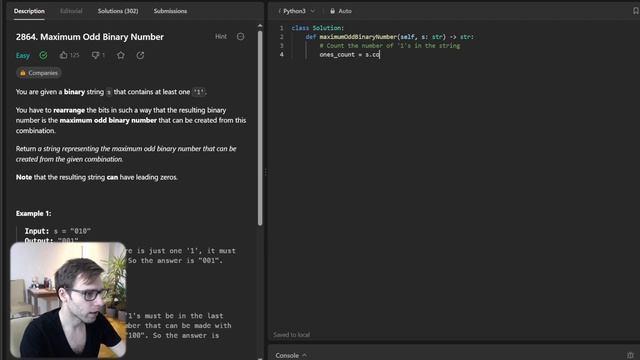Click the solved checkmark icon
Viewport: 640px width, 360px height.
[43, 55]
